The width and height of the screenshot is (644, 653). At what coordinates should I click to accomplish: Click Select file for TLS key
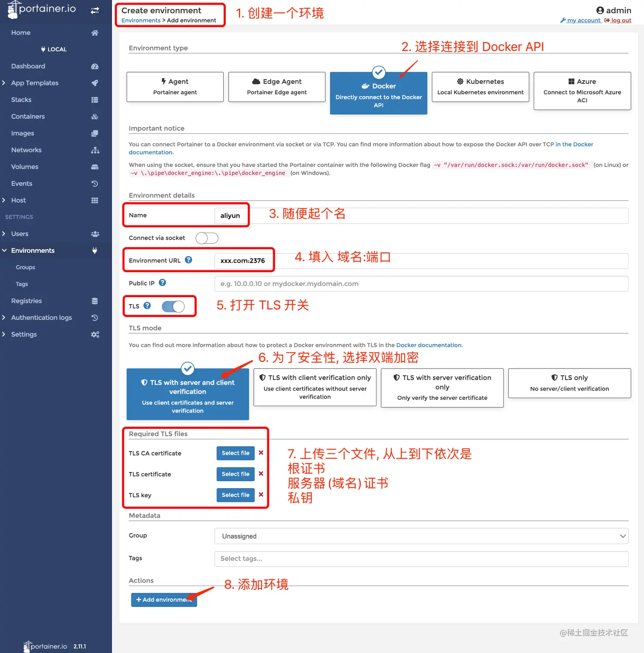click(x=236, y=495)
